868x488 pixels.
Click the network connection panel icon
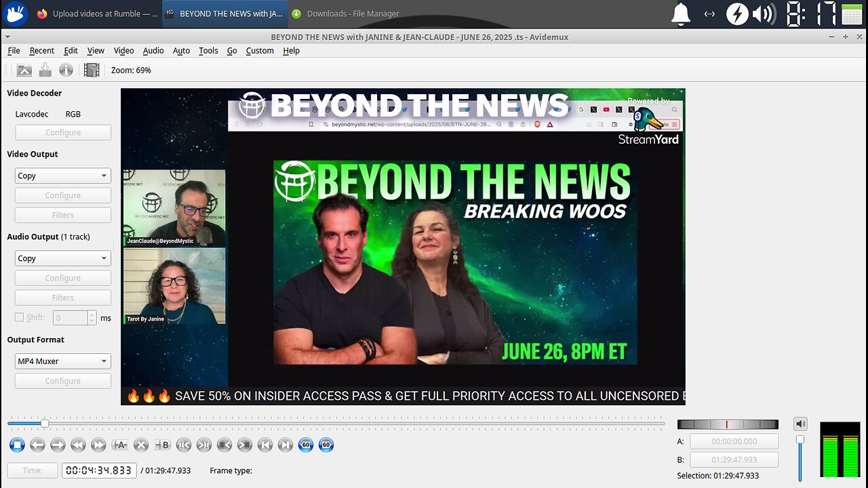(709, 14)
